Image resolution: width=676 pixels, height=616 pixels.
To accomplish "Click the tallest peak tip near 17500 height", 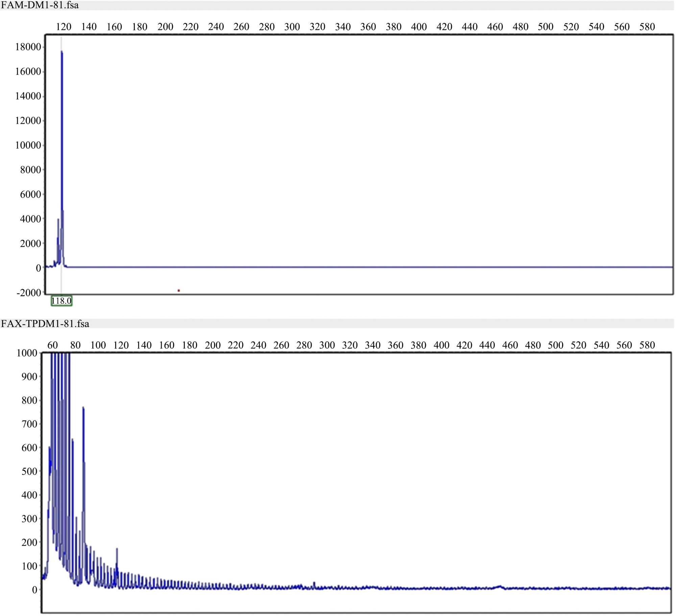I will 62,52.
